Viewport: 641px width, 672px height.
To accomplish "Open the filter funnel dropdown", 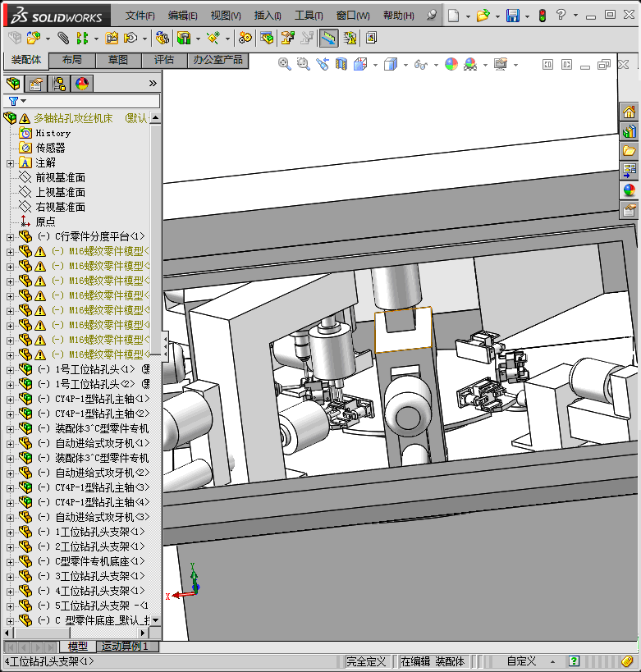I will click(16, 101).
